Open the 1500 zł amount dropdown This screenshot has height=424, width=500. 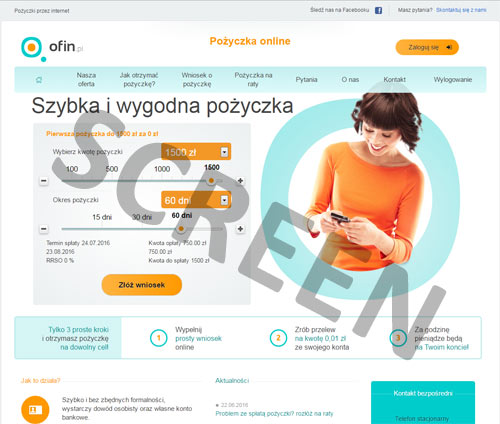click(x=196, y=152)
